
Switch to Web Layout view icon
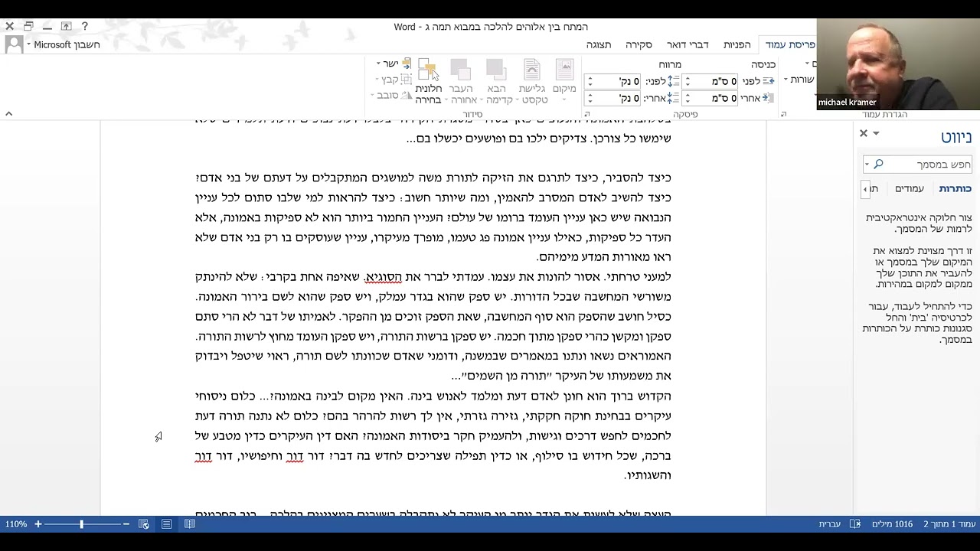click(143, 524)
